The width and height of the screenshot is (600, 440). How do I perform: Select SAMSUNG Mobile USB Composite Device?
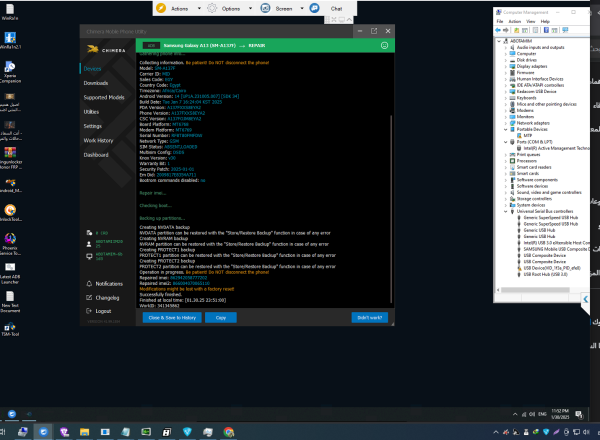point(554,249)
